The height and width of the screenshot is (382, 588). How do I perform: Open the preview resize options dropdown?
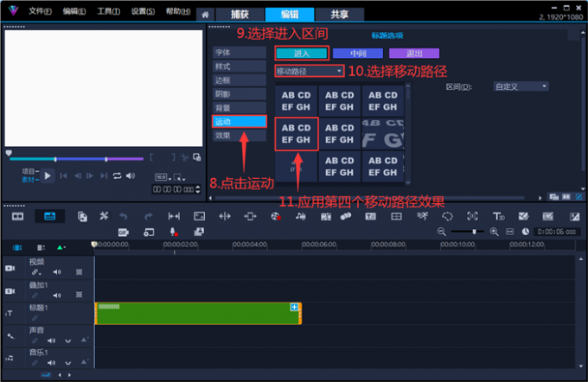[x=179, y=177]
